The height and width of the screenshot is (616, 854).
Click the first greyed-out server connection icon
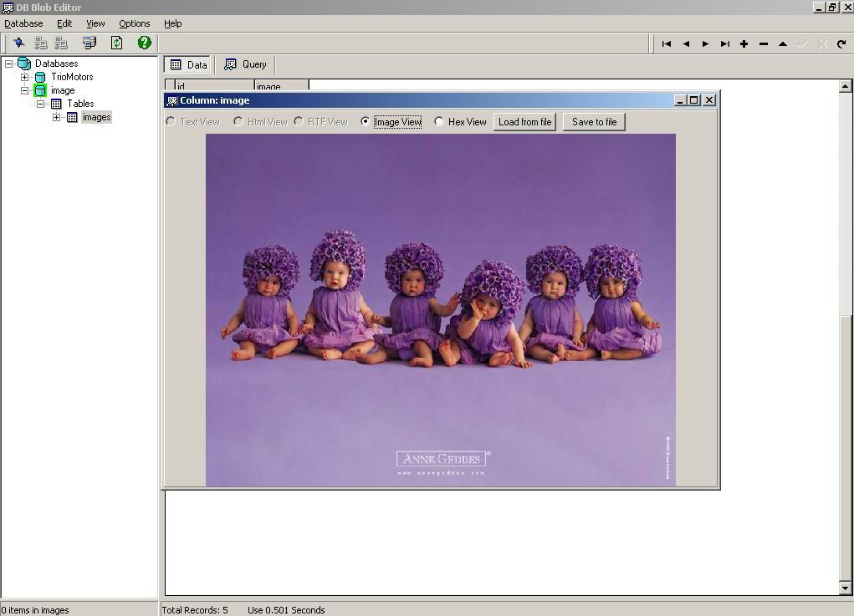click(x=41, y=43)
